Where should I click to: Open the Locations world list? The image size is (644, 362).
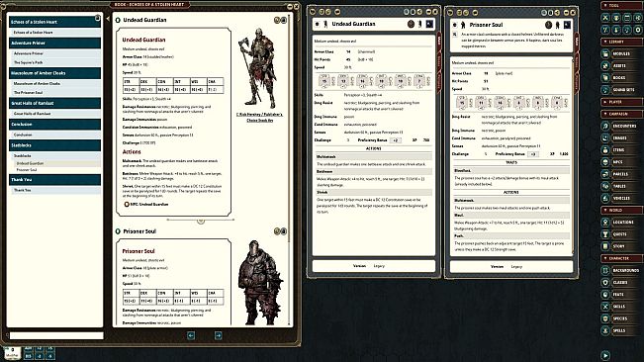click(x=621, y=222)
